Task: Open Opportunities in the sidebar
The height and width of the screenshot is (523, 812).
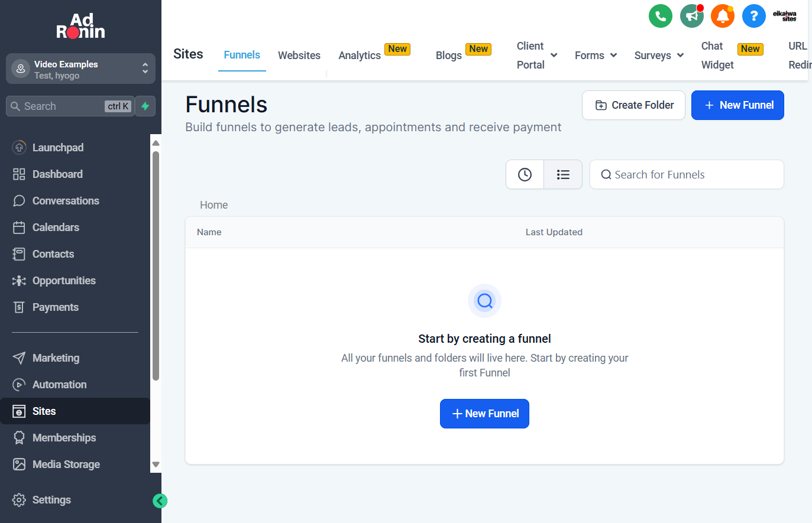Action: (x=75, y=281)
